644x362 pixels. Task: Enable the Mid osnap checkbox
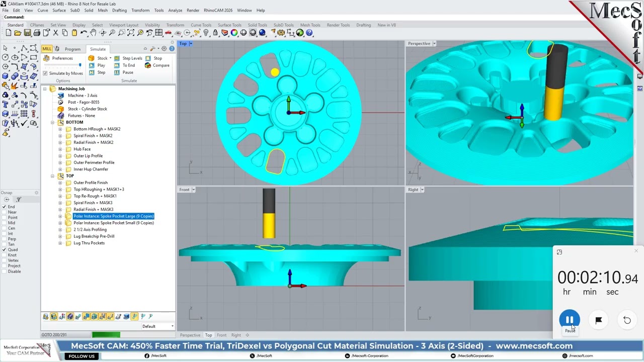(4, 223)
